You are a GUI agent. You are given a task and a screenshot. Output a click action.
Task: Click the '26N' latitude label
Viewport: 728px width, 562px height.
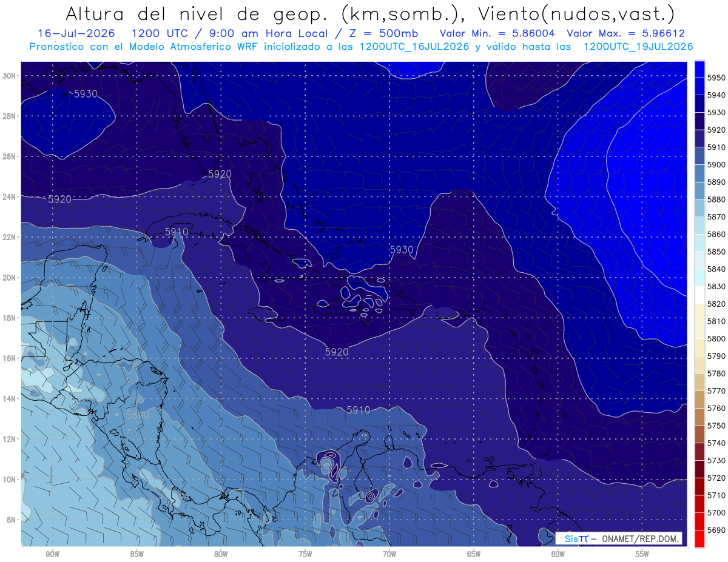[x=9, y=156]
